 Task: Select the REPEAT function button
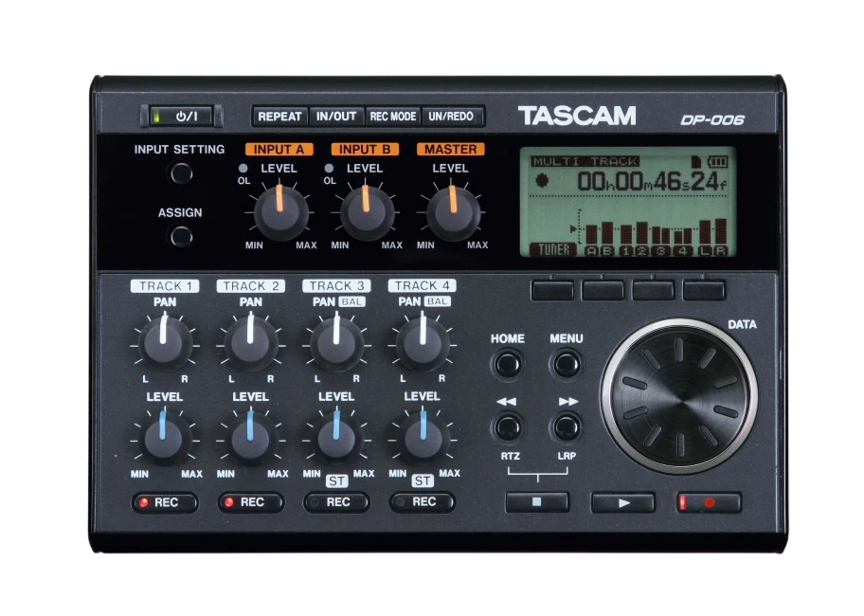pyautogui.click(x=279, y=117)
